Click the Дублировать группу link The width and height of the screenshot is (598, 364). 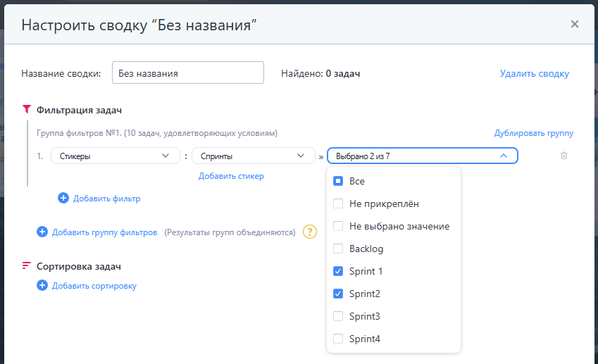pos(533,133)
